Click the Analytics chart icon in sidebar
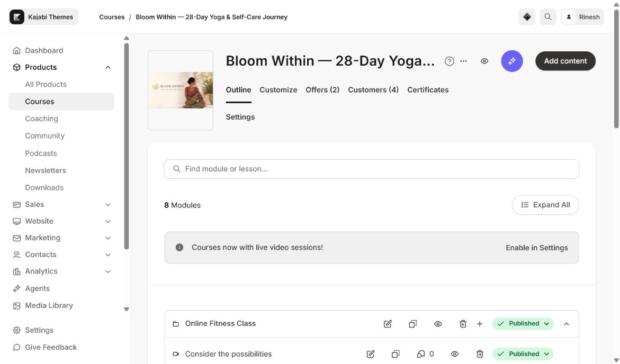620x364 pixels. 16,271
